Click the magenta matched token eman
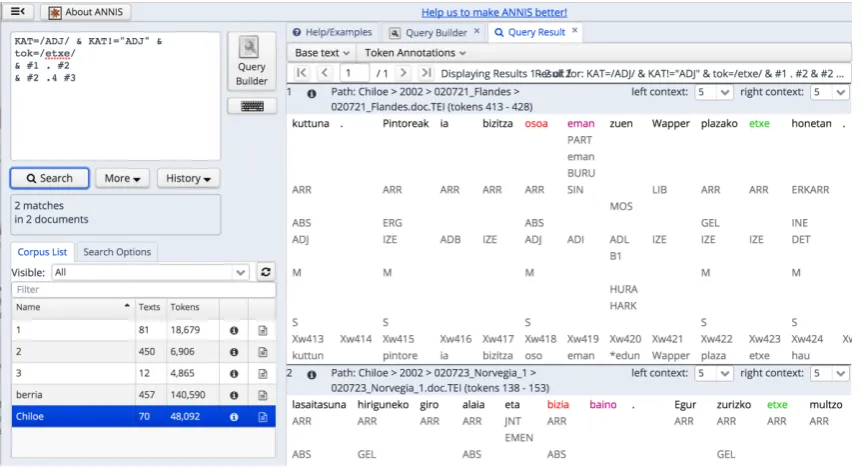861x472 pixels. point(580,123)
